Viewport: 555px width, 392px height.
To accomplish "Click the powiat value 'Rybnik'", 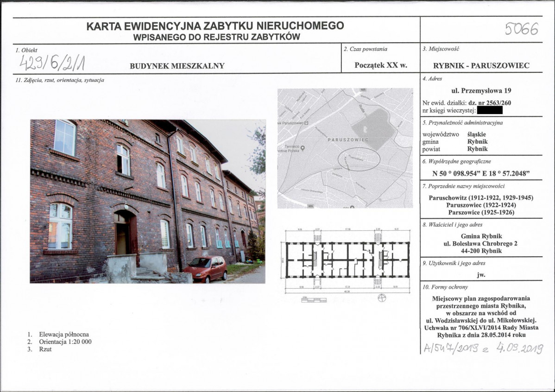I will pyautogui.click(x=478, y=149).
